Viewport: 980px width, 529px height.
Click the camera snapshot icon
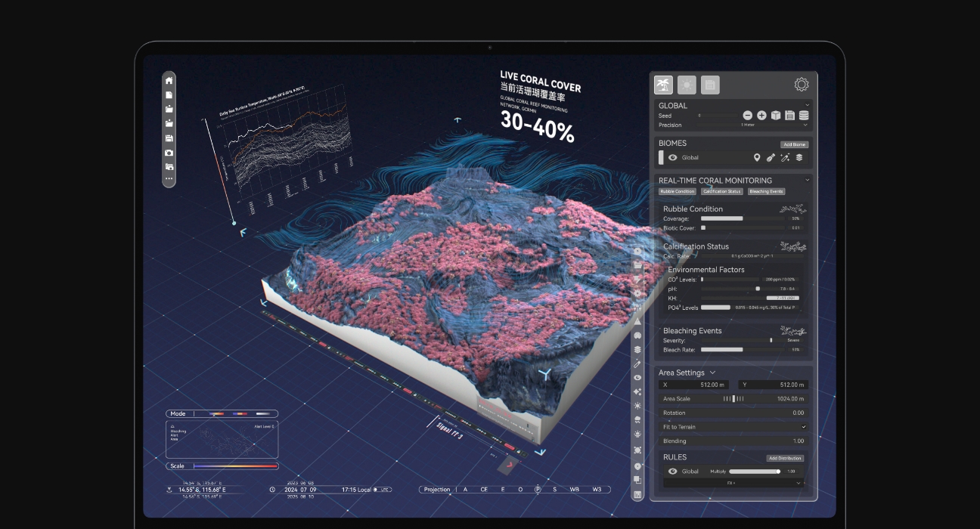(x=169, y=153)
